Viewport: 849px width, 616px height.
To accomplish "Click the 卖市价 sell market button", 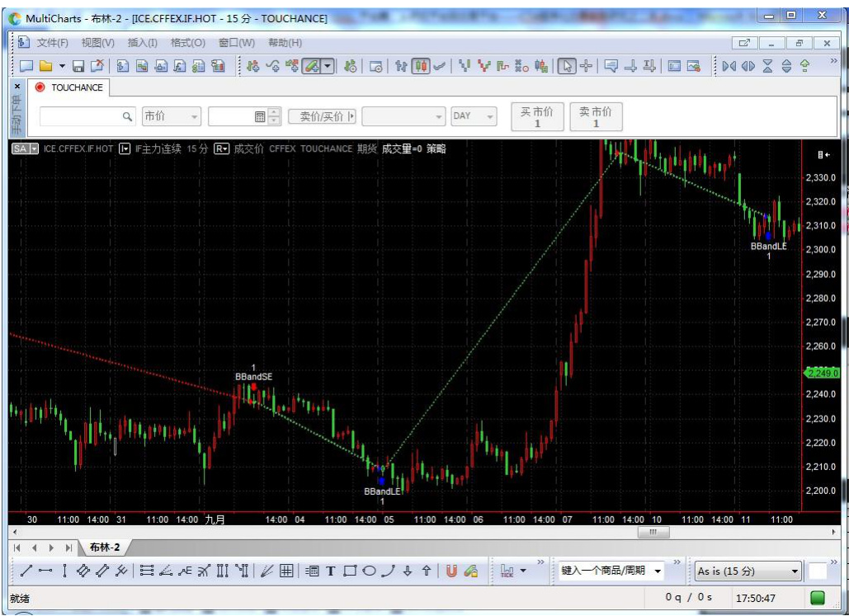I will (x=596, y=117).
